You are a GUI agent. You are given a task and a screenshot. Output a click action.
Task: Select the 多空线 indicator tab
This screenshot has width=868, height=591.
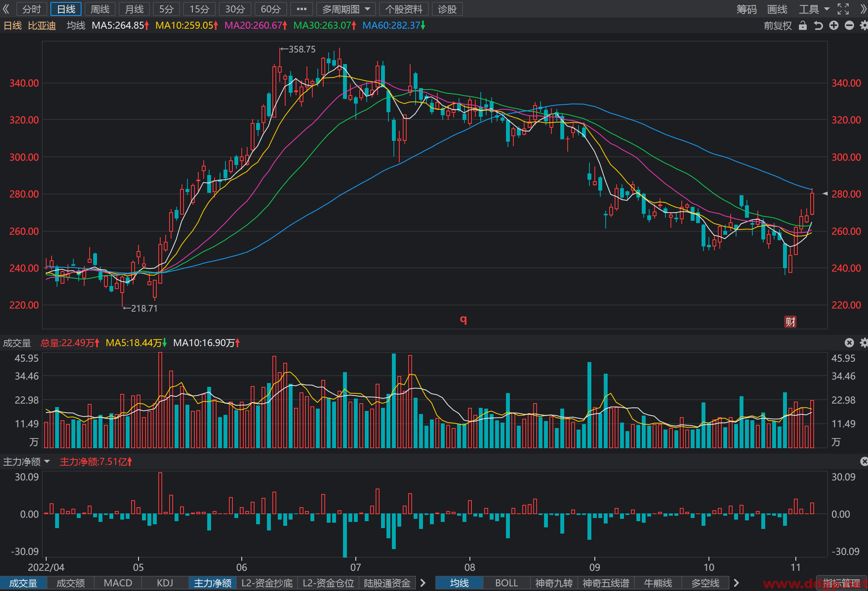(705, 583)
